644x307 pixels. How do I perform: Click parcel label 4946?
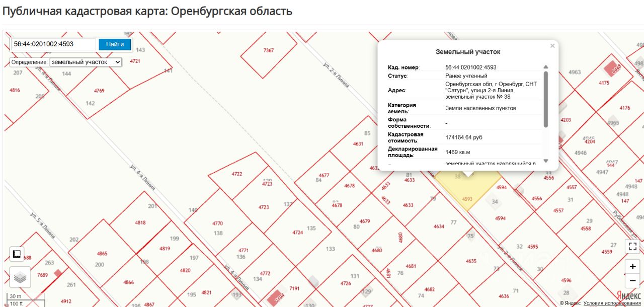point(581,153)
